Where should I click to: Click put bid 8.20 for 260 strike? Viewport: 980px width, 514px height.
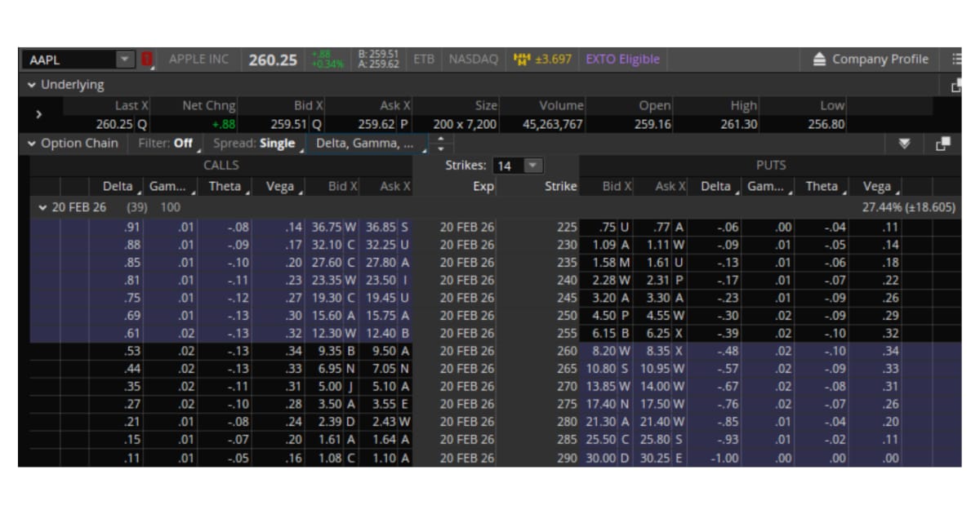click(x=607, y=351)
